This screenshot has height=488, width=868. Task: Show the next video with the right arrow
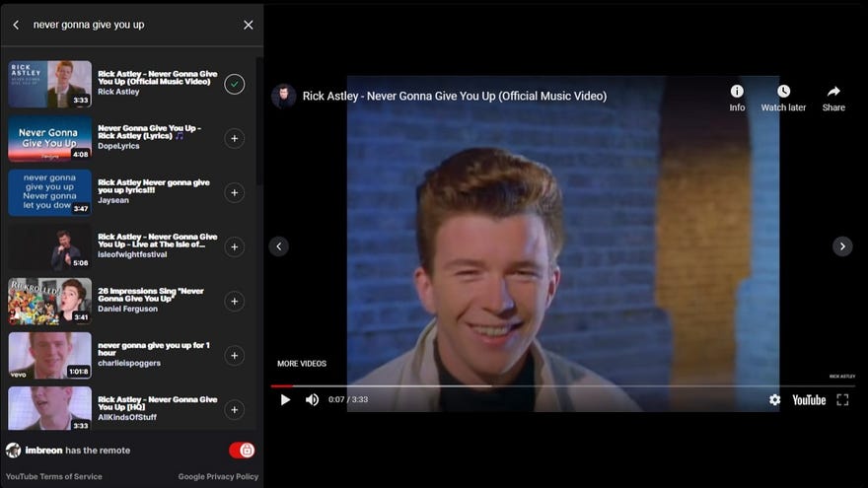click(842, 246)
